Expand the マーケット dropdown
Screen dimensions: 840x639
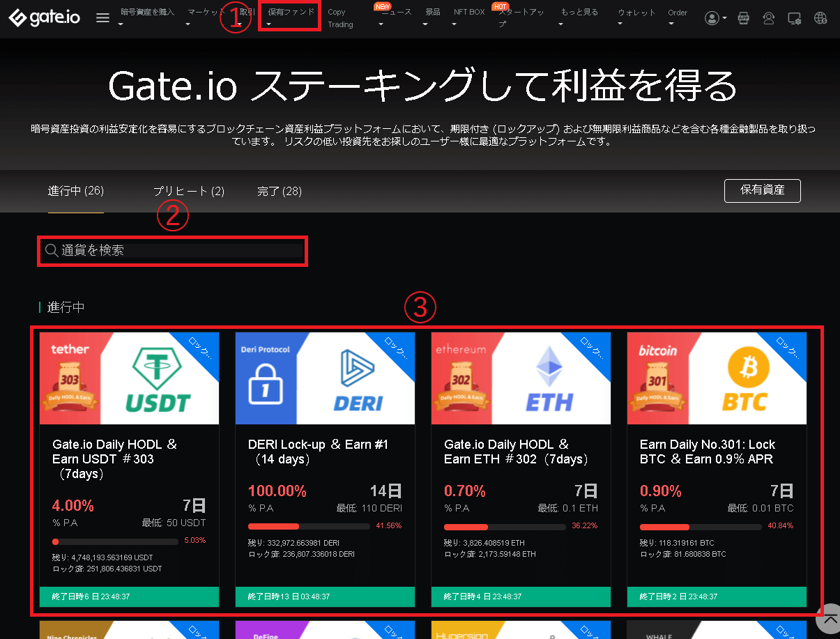tap(188, 12)
